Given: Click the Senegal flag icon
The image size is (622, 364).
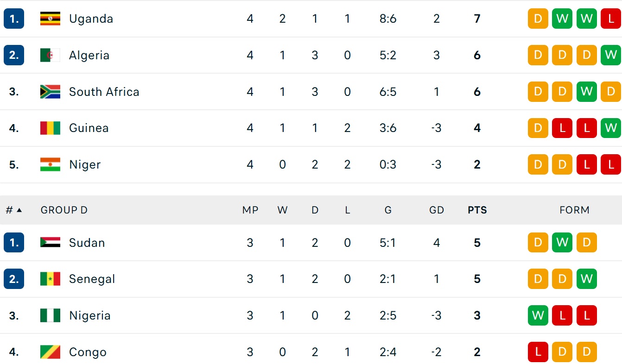Looking at the screenshot, I should (x=50, y=279).
